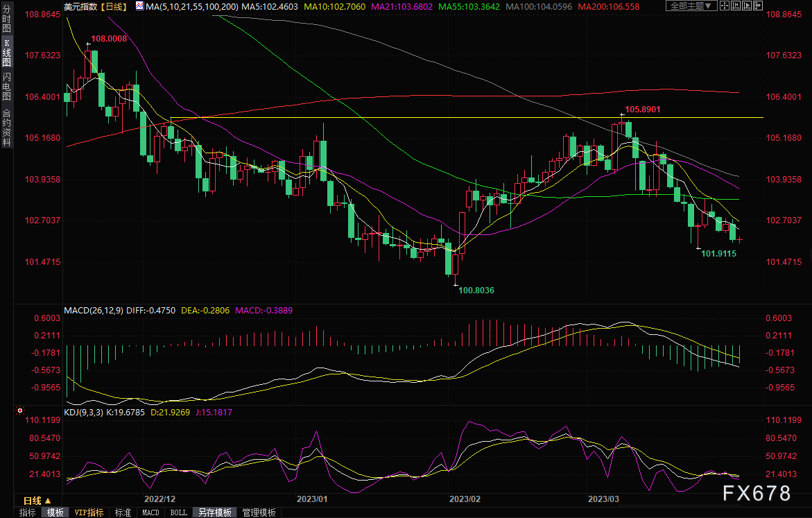
Task: Expand the 日线 period selector
Action: coord(37,501)
